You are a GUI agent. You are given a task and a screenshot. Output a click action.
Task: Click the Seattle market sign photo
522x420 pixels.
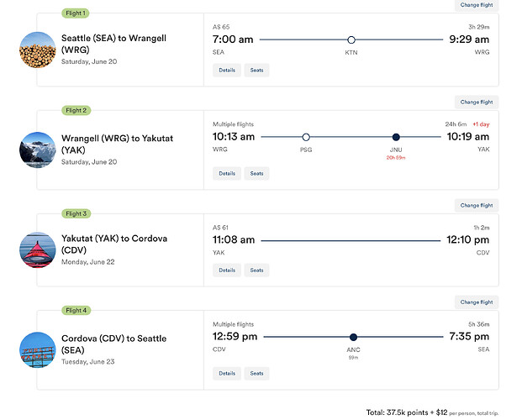coord(38,349)
